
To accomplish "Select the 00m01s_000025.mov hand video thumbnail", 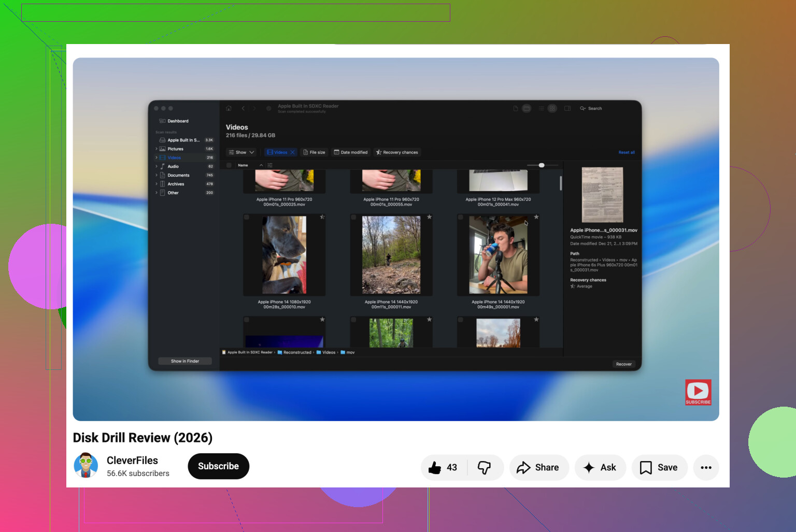I will coord(284,181).
